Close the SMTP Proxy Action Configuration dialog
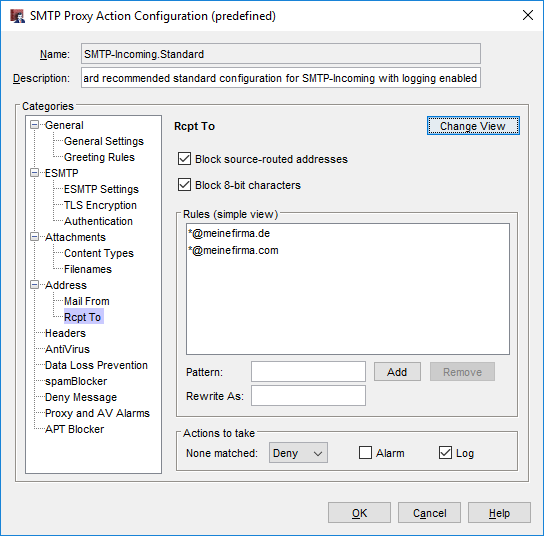The width and height of the screenshot is (544, 536). click(528, 15)
